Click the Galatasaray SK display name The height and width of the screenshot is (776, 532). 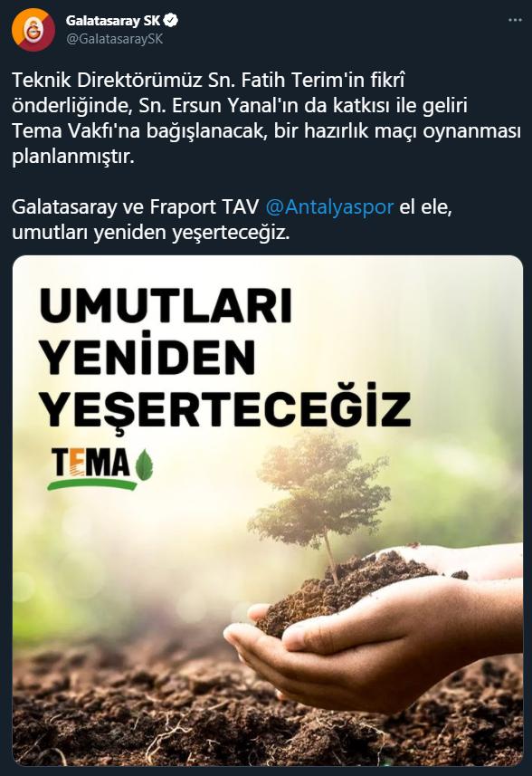click(113, 21)
